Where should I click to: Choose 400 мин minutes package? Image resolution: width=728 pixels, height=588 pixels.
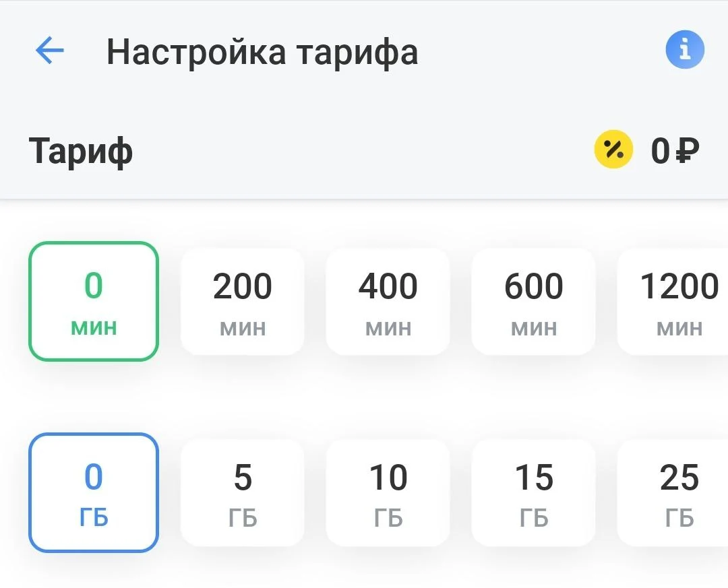[388, 302]
